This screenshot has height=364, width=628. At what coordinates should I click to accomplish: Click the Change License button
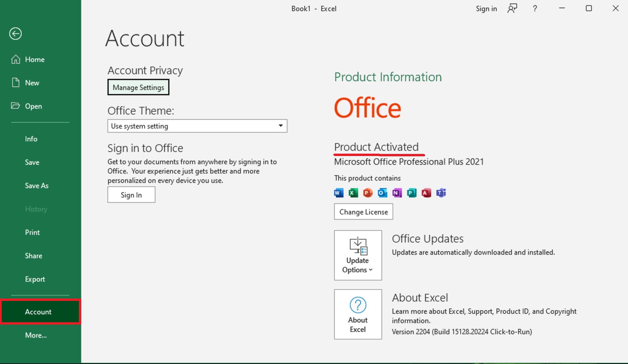(363, 212)
